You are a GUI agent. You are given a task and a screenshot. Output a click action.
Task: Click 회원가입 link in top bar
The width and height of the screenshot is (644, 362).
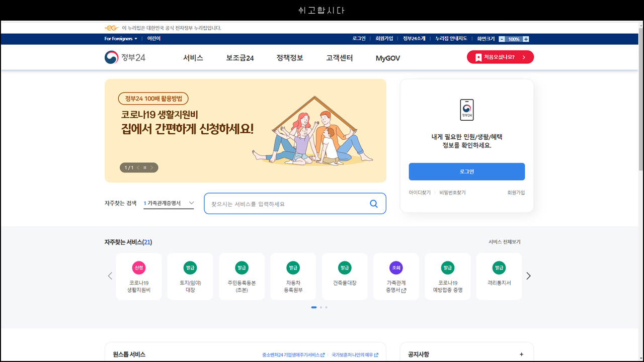point(384,39)
